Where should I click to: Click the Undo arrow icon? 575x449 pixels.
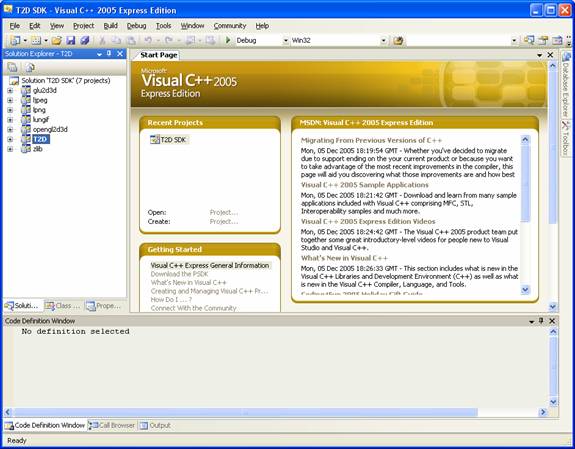click(148, 40)
